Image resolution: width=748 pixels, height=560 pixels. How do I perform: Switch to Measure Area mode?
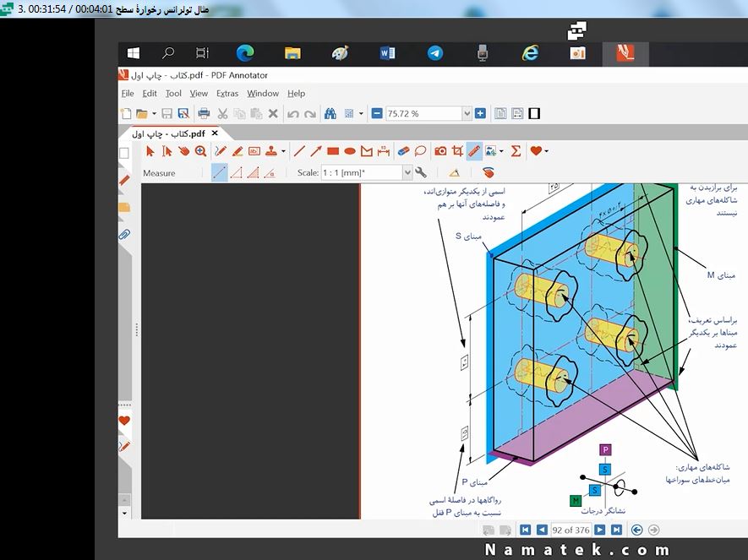(x=253, y=172)
